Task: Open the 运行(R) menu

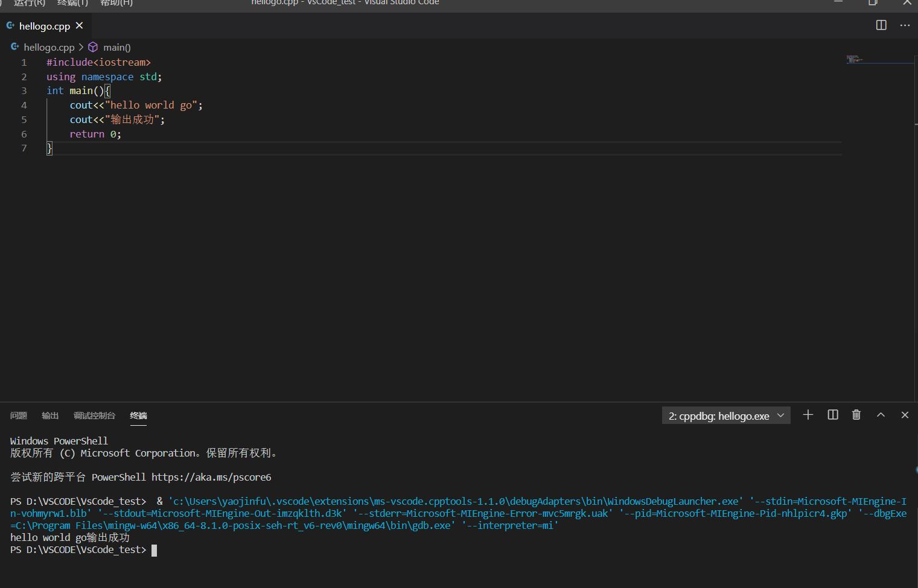Action: [29, 3]
